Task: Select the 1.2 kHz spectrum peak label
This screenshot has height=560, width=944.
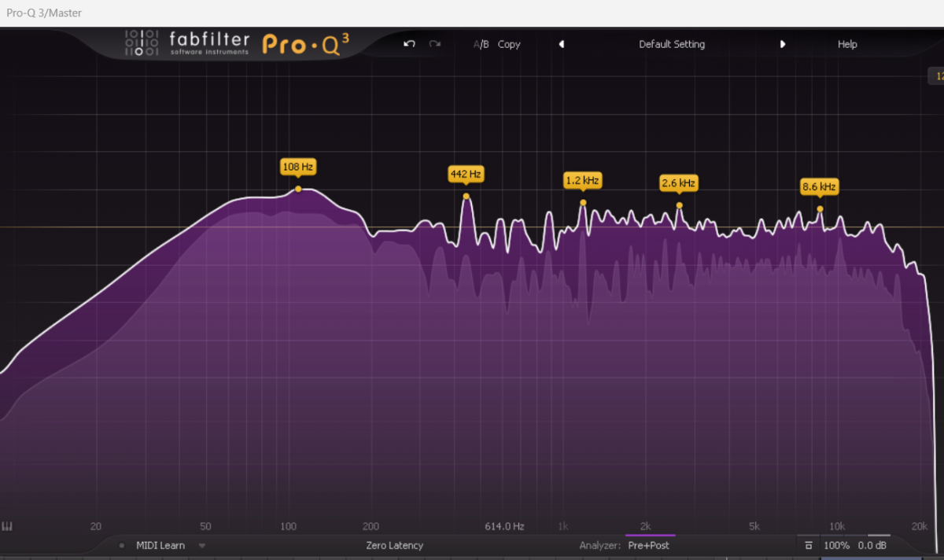Action: (582, 180)
